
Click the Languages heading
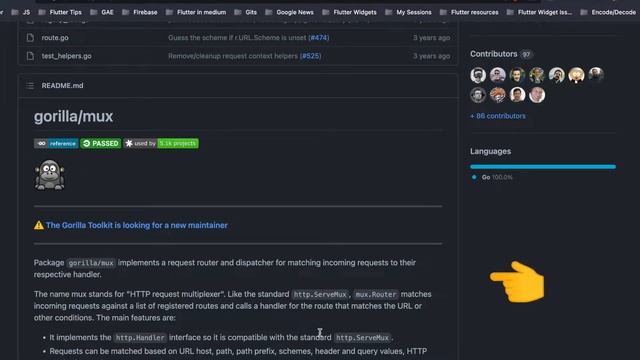point(490,151)
